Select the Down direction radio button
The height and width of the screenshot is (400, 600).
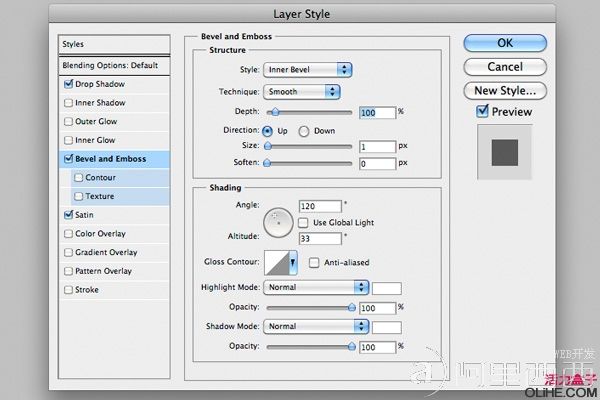point(304,131)
